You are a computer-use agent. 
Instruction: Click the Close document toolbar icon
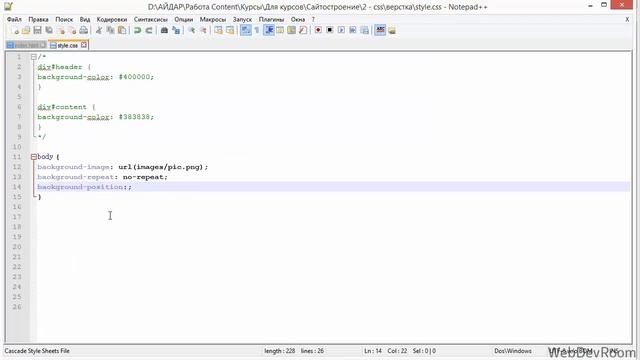[61, 30]
